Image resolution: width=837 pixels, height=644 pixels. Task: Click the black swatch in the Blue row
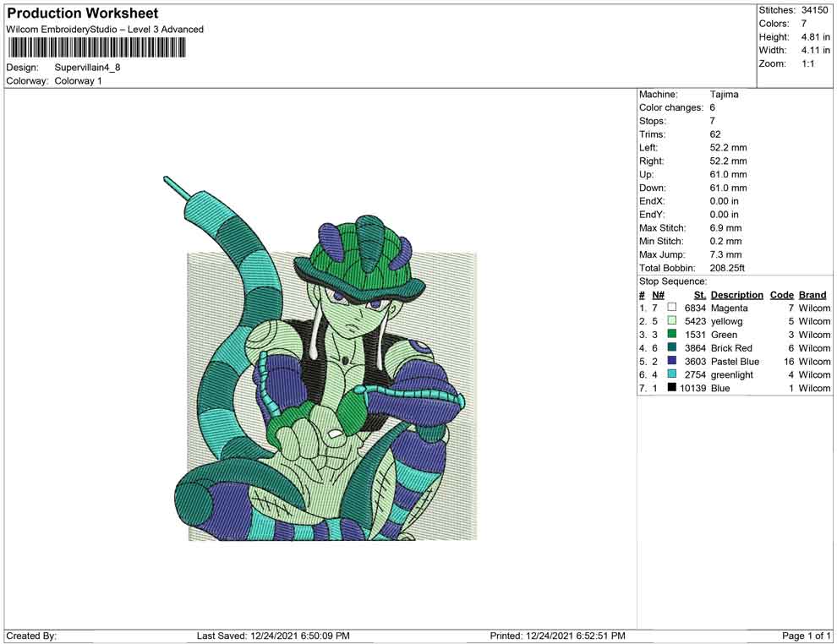click(x=672, y=387)
